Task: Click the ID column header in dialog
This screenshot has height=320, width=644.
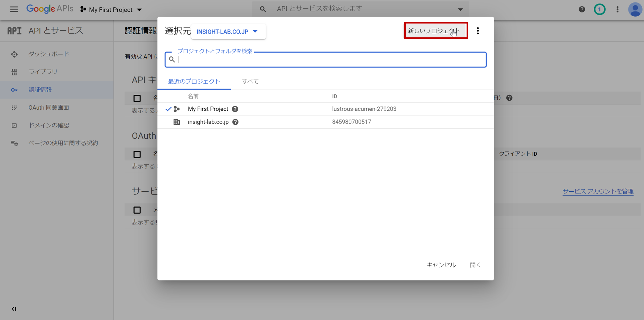Action: [334, 97]
